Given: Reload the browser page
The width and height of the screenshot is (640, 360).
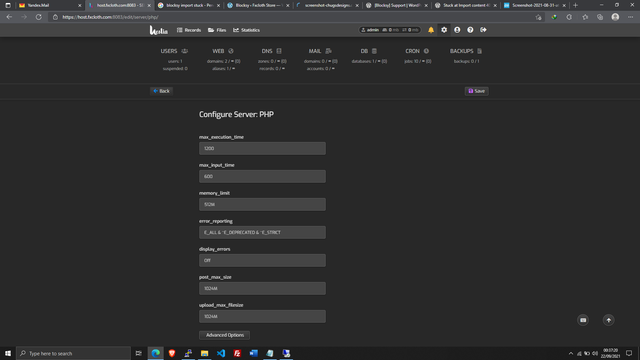Looking at the screenshot, I should [x=38, y=17].
